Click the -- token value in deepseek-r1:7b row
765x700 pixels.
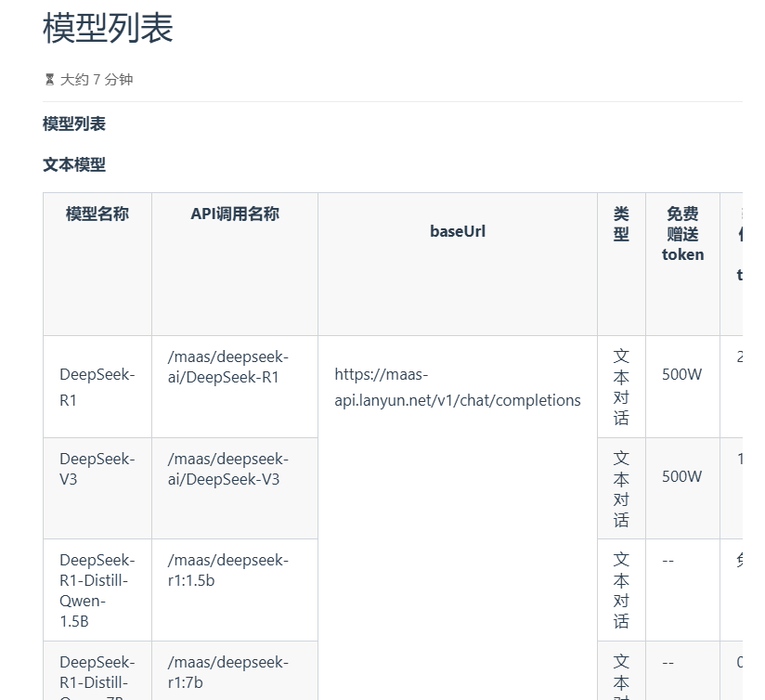click(668, 663)
